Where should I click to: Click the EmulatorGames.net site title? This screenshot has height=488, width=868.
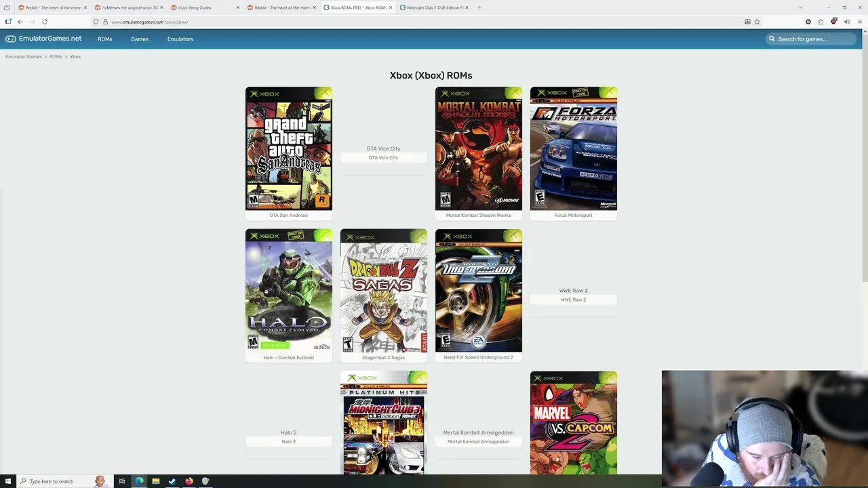pos(50,39)
